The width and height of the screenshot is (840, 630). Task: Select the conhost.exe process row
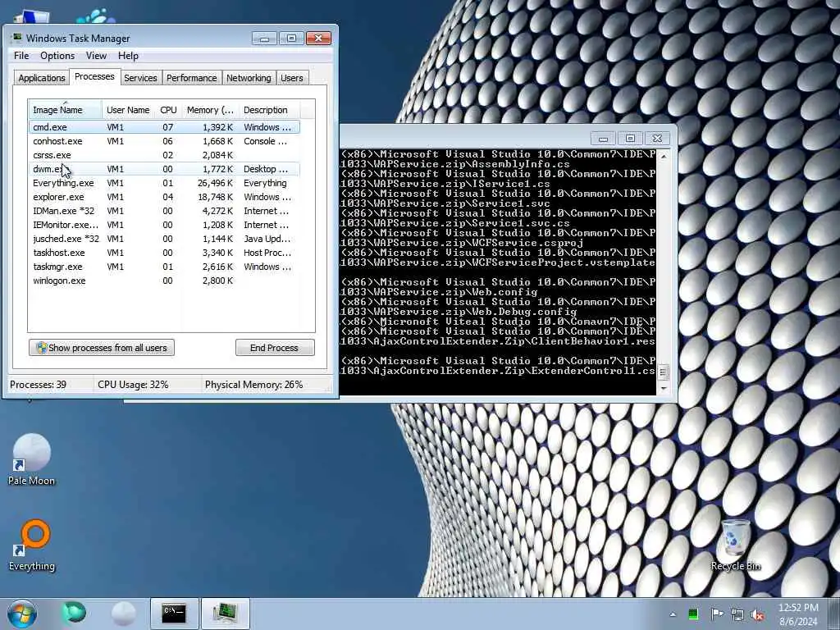pyautogui.click(x=164, y=141)
